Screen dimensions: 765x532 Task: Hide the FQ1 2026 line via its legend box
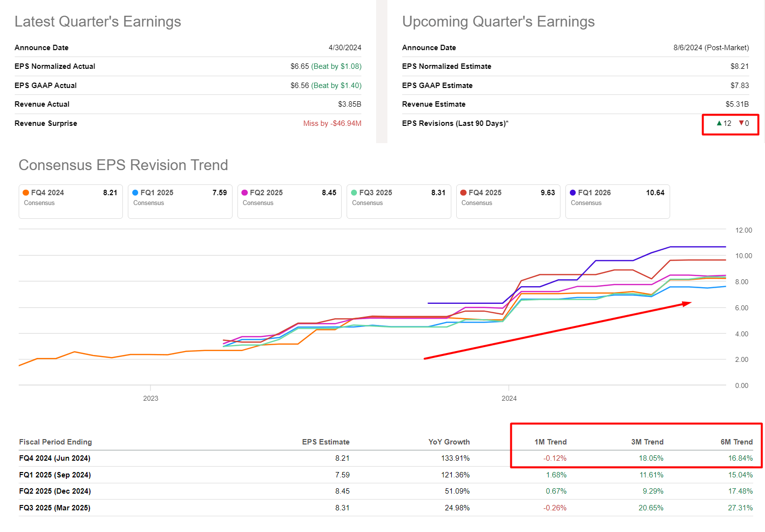pyautogui.click(x=618, y=202)
